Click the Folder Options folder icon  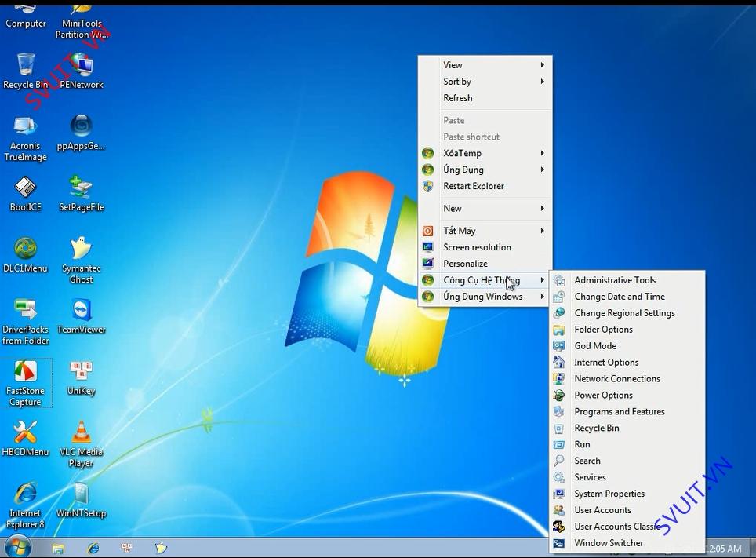click(x=559, y=330)
